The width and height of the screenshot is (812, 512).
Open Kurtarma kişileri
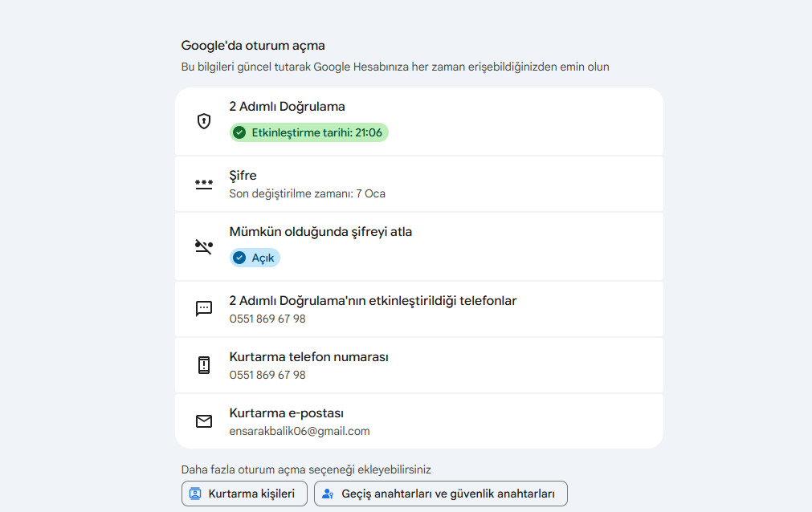(244, 494)
